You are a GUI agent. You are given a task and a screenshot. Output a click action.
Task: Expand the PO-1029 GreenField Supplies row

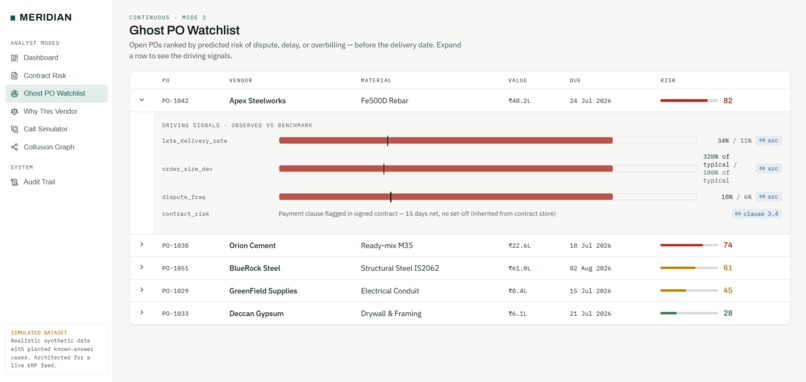(x=142, y=290)
